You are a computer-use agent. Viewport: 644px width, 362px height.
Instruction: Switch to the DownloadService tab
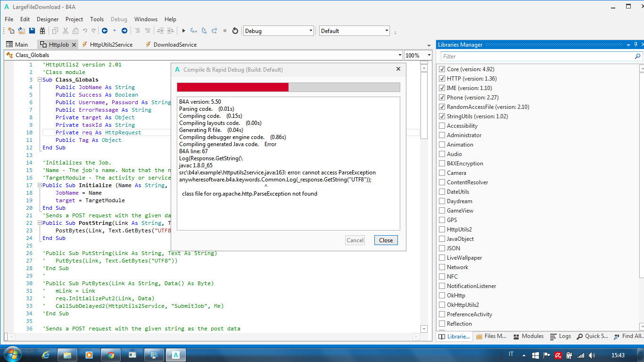click(x=174, y=45)
